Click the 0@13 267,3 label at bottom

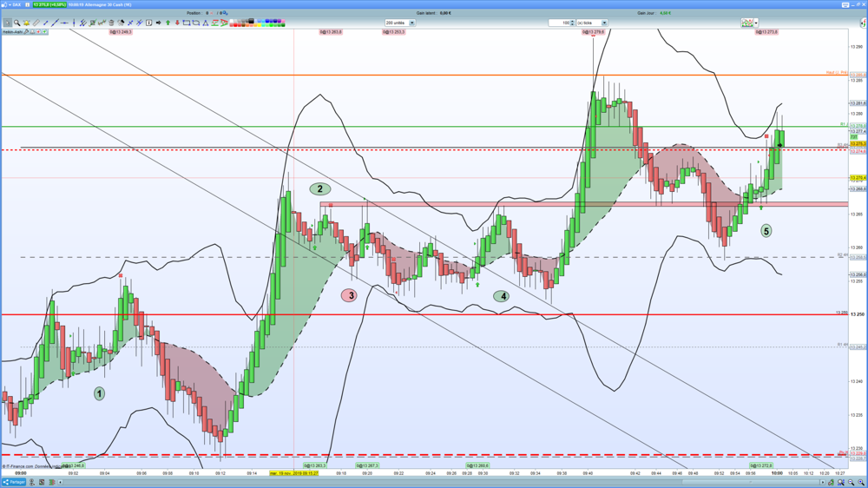click(x=367, y=465)
